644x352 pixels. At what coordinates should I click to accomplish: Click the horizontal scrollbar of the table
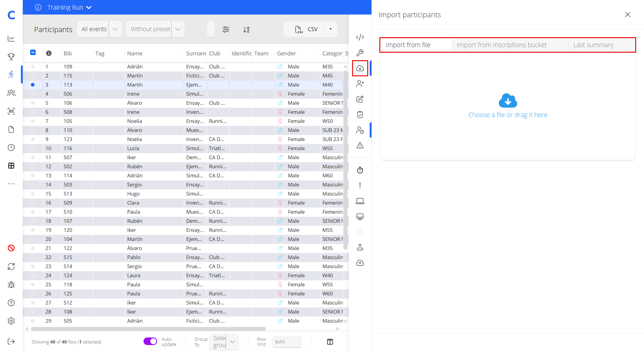coord(148,329)
